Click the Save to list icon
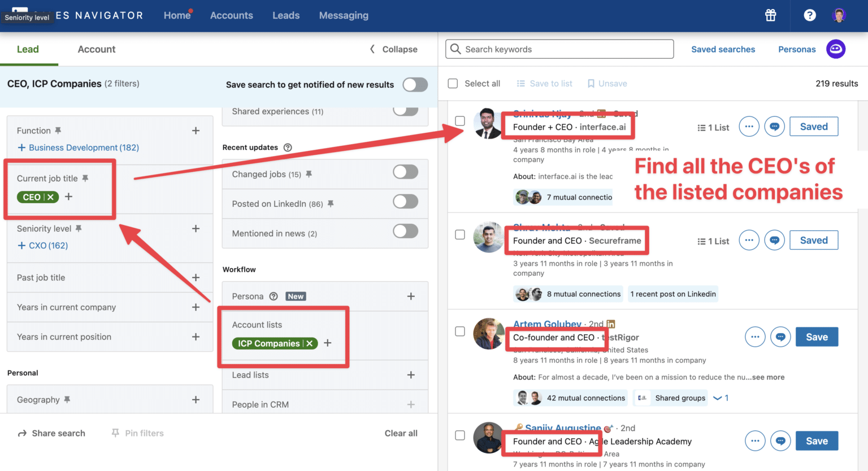Viewport: 868px width, 471px height. [x=520, y=83]
